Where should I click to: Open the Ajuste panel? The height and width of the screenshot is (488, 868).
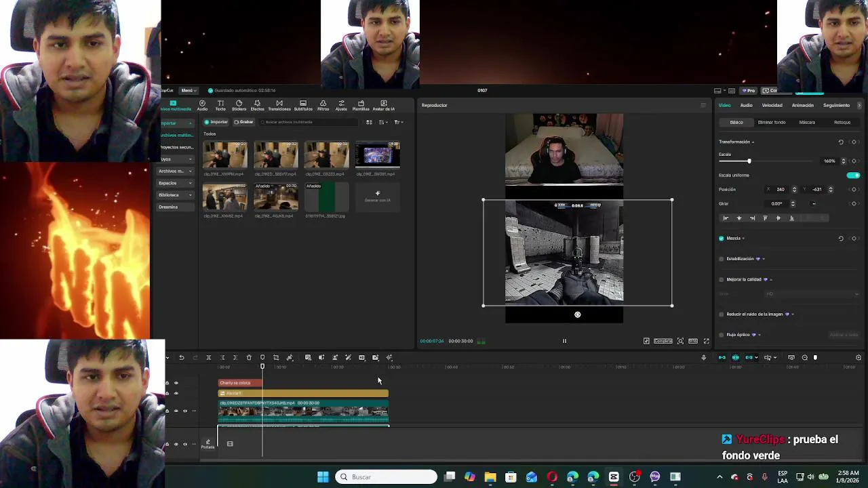point(341,105)
